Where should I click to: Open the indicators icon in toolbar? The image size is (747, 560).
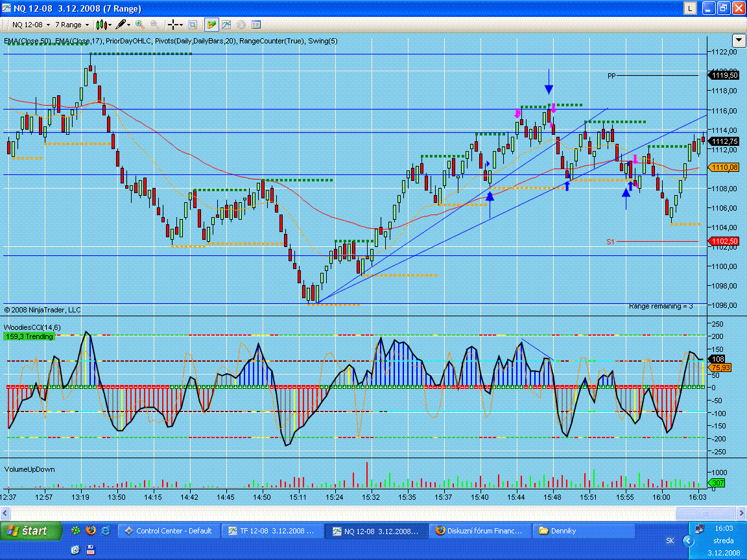[x=226, y=25]
